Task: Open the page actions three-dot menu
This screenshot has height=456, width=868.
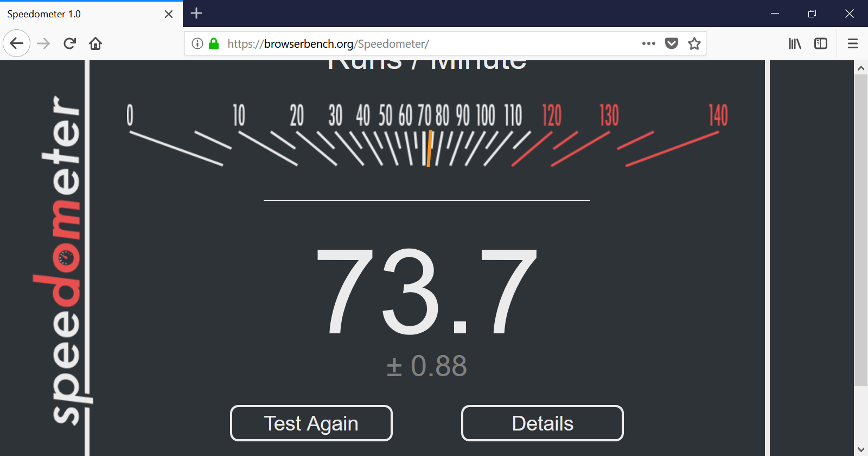Action: point(649,43)
